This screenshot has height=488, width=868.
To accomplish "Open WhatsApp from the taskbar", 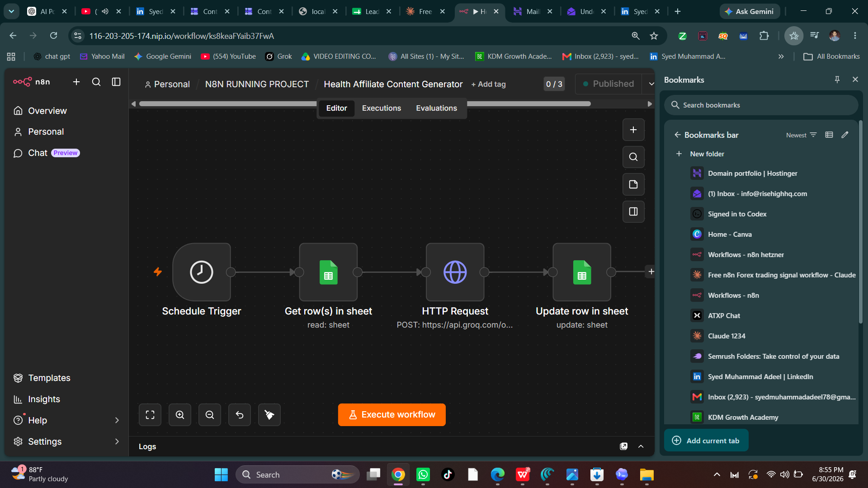I will click(x=423, y=475).
